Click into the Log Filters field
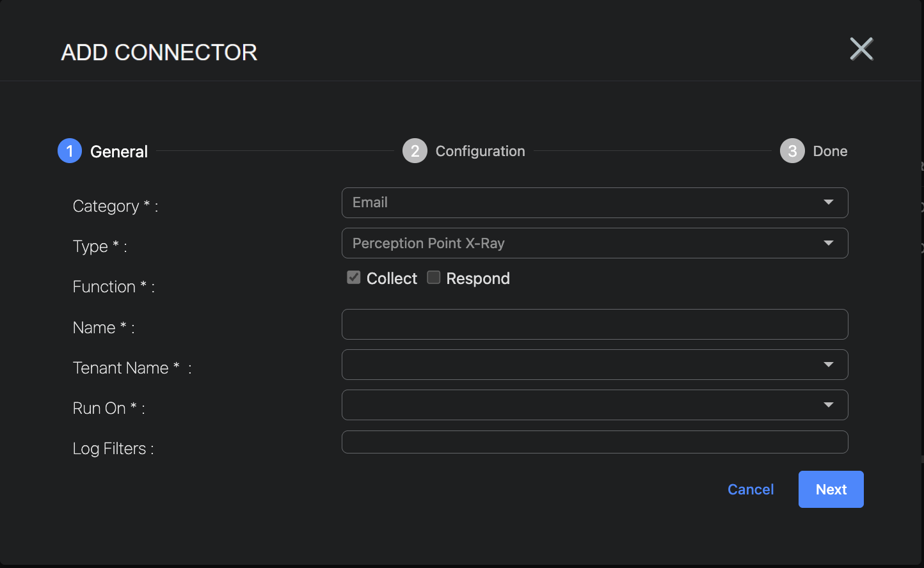The image size is (924, 568). 594,442
